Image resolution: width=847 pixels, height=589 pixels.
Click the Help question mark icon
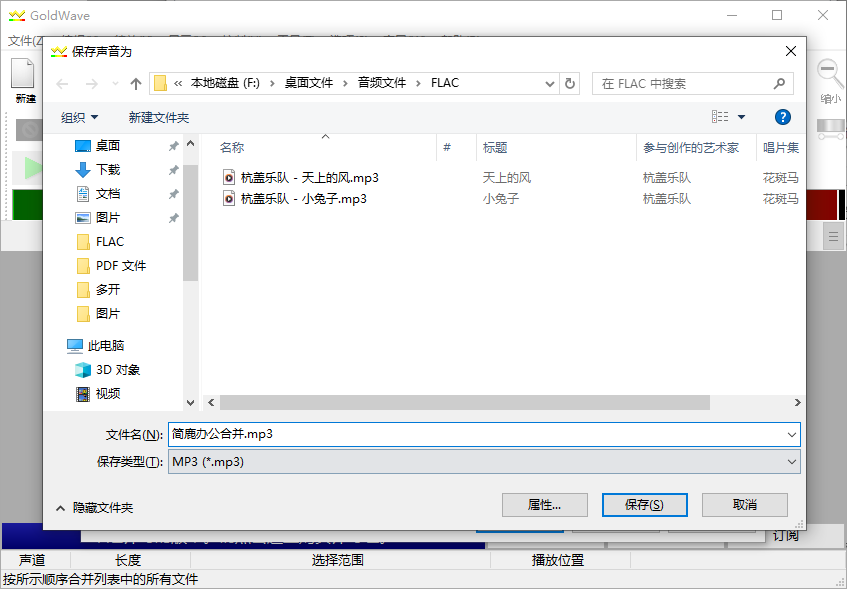tap(783, 117)
